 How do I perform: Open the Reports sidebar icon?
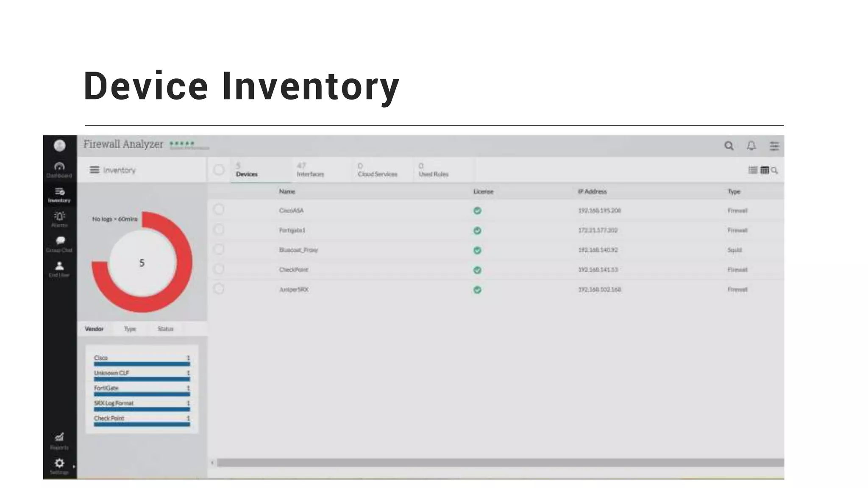[59, 441]
